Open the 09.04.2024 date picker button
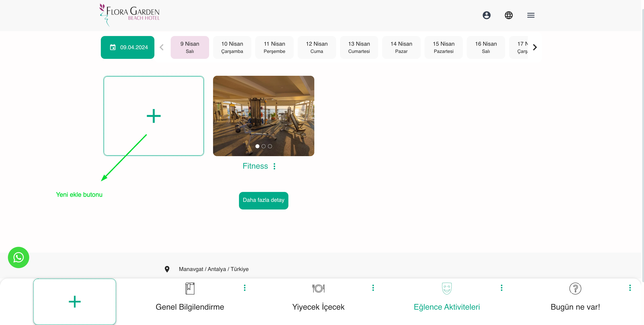The width and height of the screenshot is (644, 325). tap(127, 47)
